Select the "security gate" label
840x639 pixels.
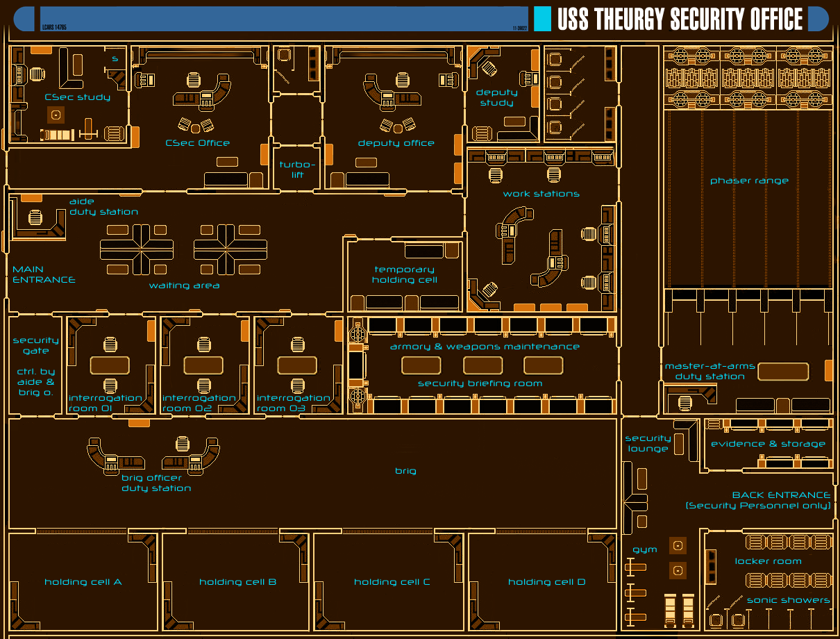[x=35, y=345]
